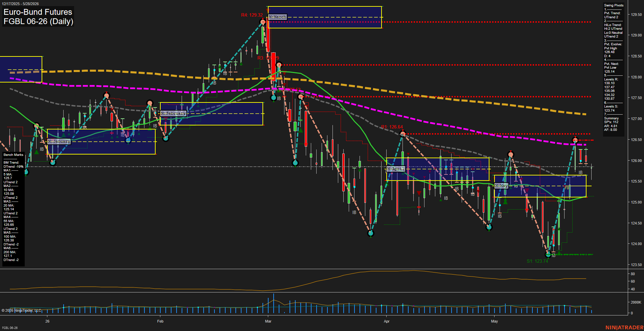644x331 pixels.
Task: Click the 129.50 price axis label
Action: (x=636, y=15)
